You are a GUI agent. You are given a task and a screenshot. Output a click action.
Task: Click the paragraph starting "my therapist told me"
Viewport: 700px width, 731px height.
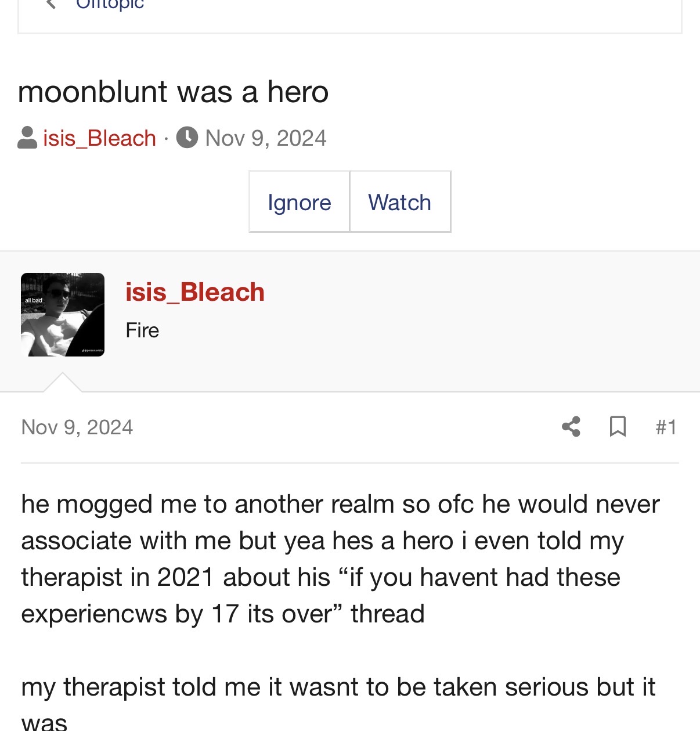coord(338,687)
